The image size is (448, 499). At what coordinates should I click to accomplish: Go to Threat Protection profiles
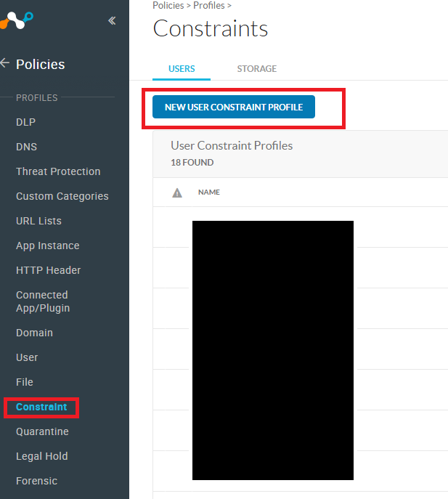58,171
